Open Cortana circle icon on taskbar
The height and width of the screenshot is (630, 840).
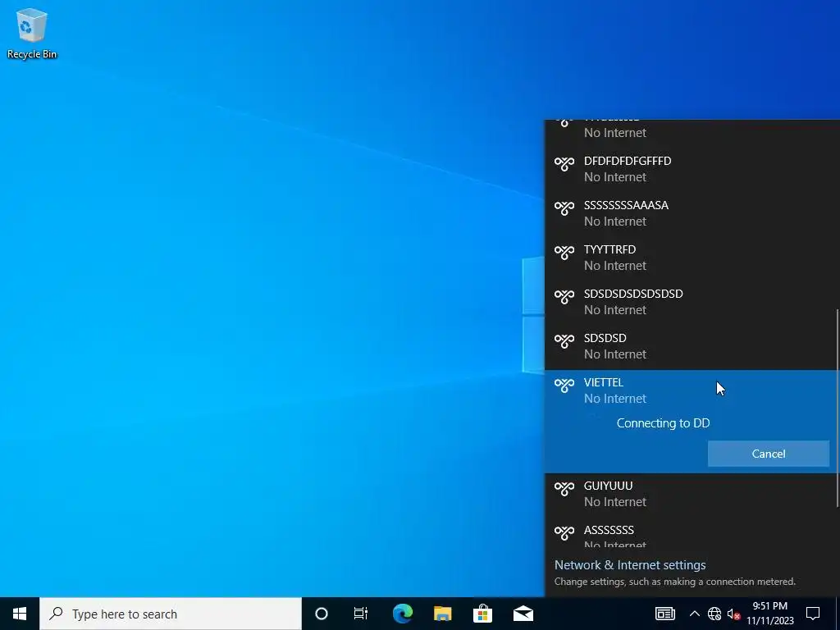point(322,614)
